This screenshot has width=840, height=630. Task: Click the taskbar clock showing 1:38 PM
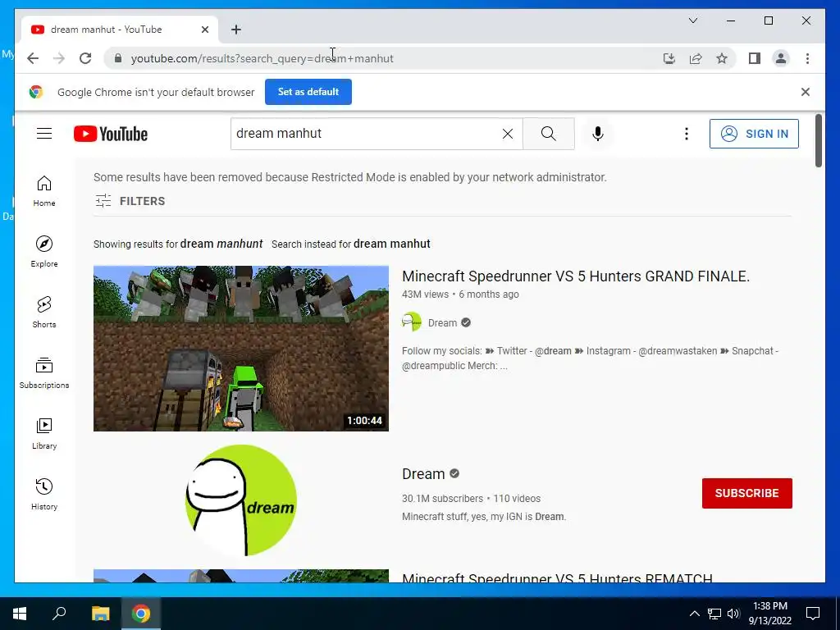(769, 614)
